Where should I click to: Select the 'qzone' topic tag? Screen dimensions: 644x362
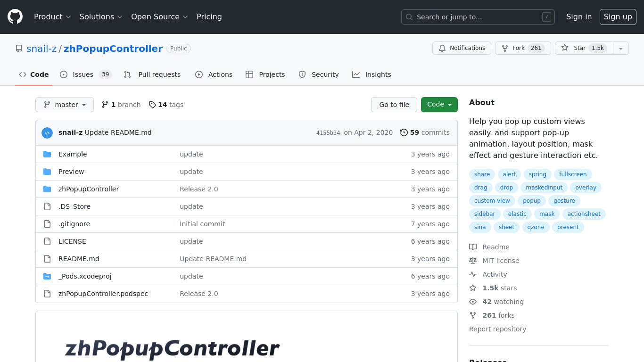[x=536, y=227]
